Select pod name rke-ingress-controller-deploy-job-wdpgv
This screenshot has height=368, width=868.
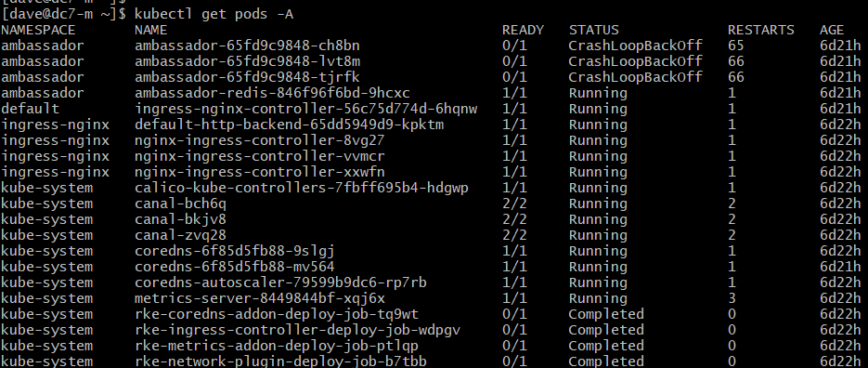coord(297,330)
